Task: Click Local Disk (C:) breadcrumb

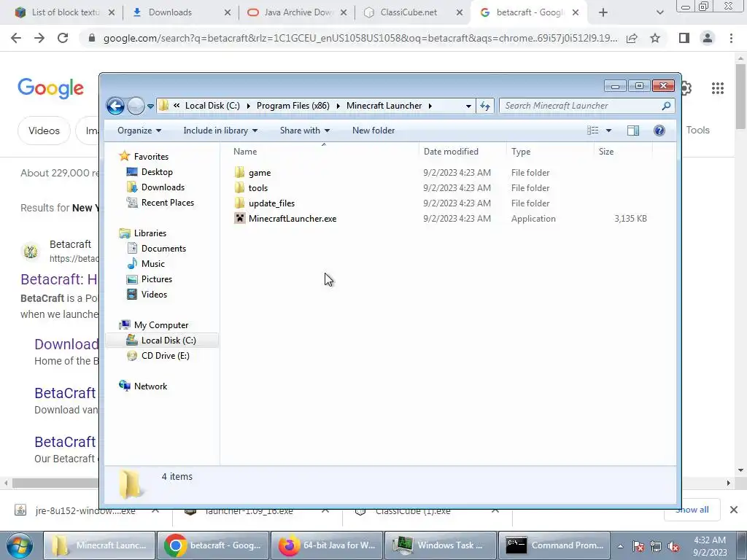Action: pos(212,106)
